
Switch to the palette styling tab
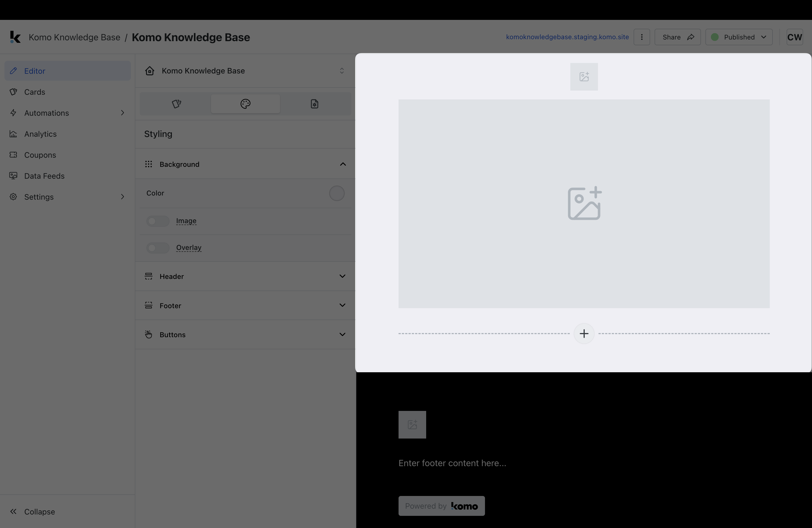click(x=245, y=104)
